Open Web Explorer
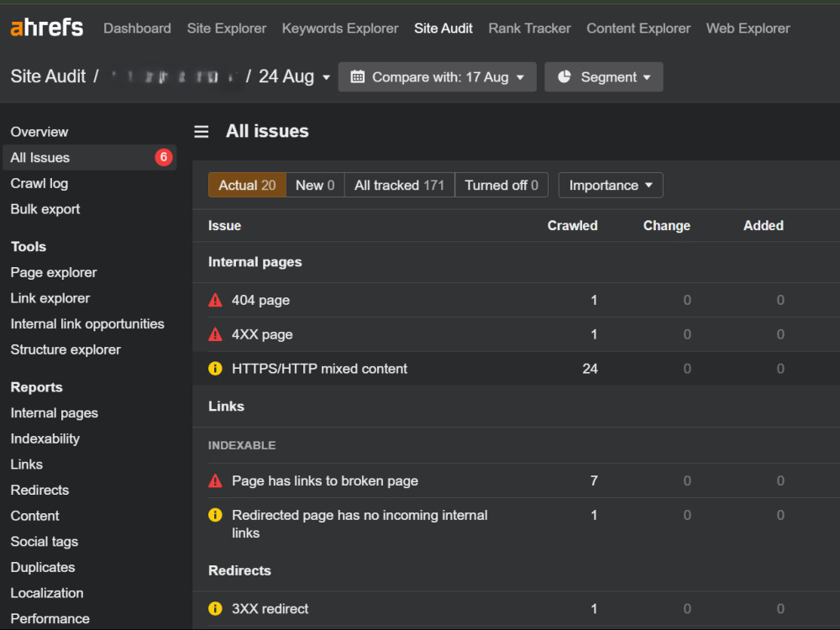The width and height of the screenshot is (840, 630). (748, 28)
